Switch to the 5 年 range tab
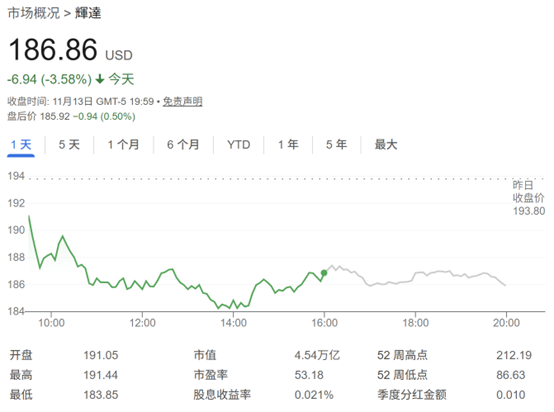The height and width of the screenshot is (412, 554). (x=336, y=145)
